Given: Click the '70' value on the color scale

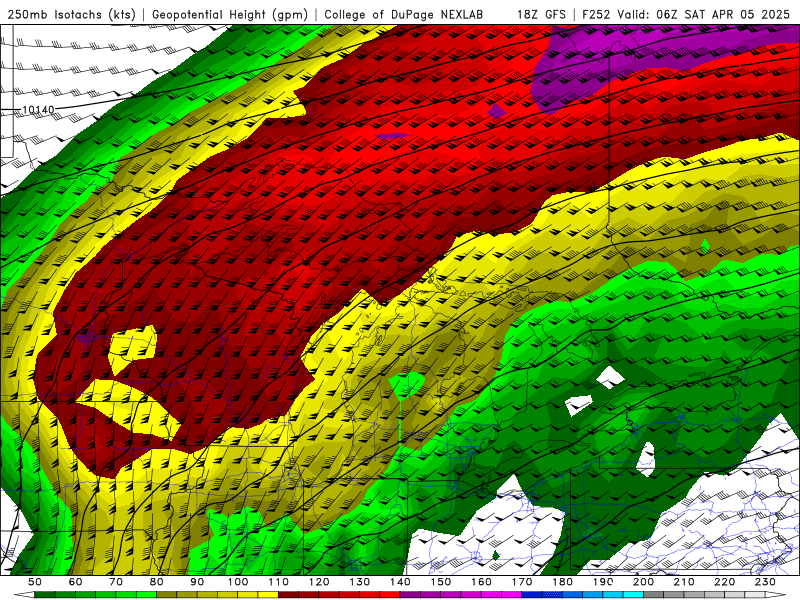Looking at the screenshot, I should (x=116, y=582).
